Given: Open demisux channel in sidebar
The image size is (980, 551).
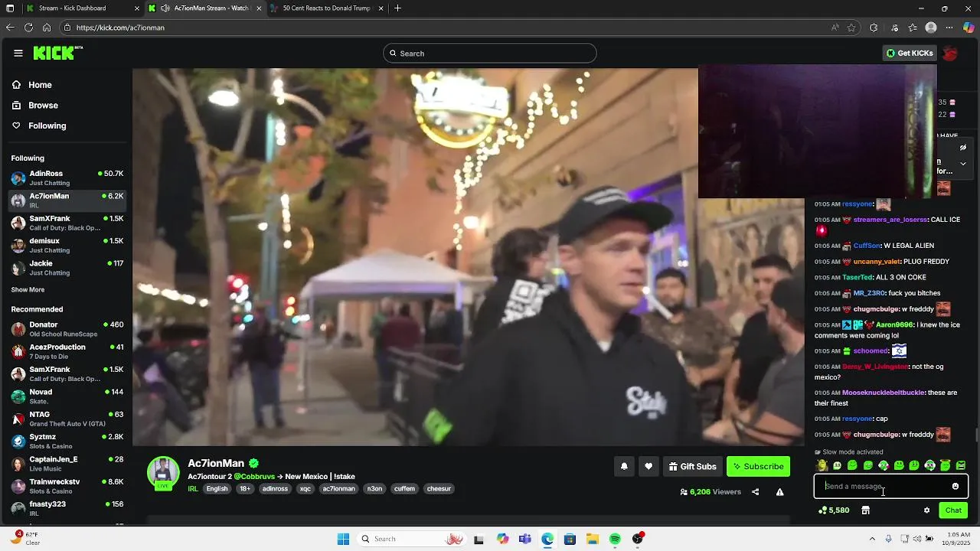Looking at the screenshot, I should coord(67,245).
